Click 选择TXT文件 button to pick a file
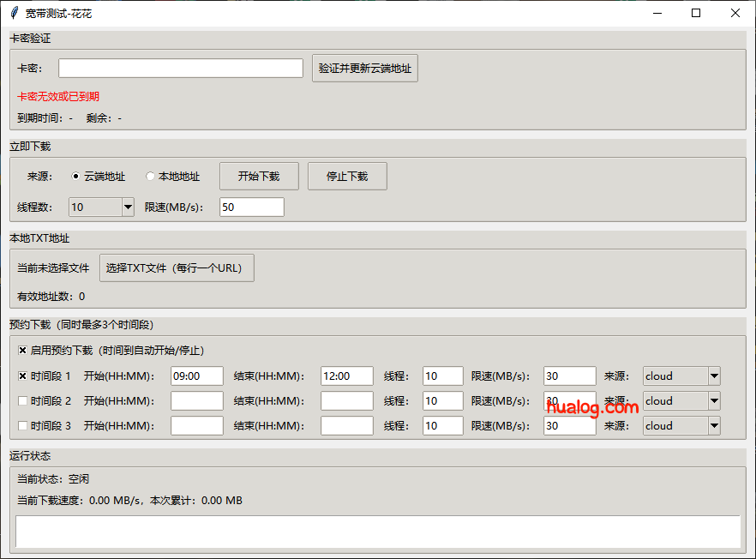This screenshot has width=756, height=559. pos(177,267)
